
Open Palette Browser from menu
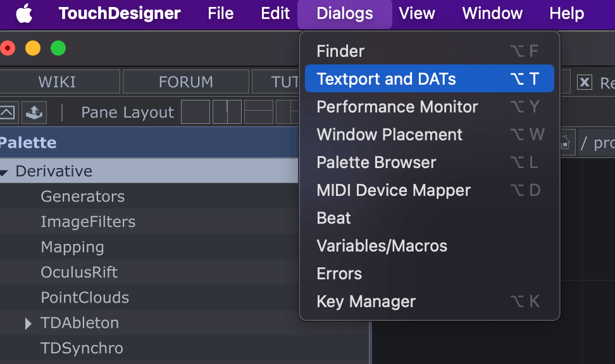coord(430,162)
